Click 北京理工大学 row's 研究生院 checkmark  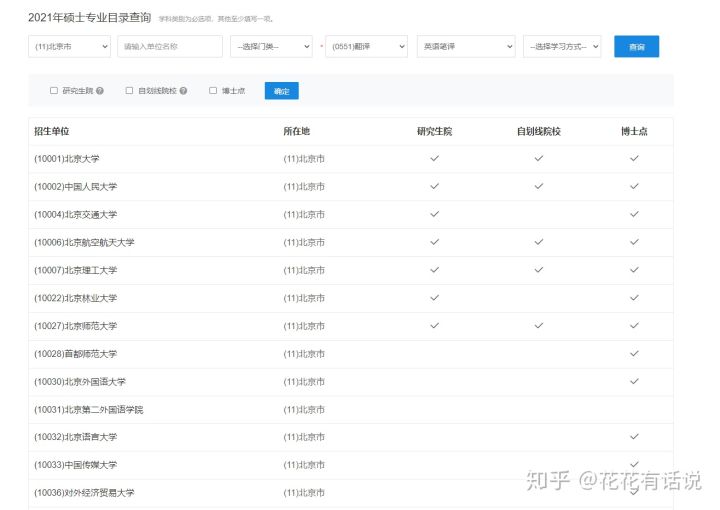point(434,270)
